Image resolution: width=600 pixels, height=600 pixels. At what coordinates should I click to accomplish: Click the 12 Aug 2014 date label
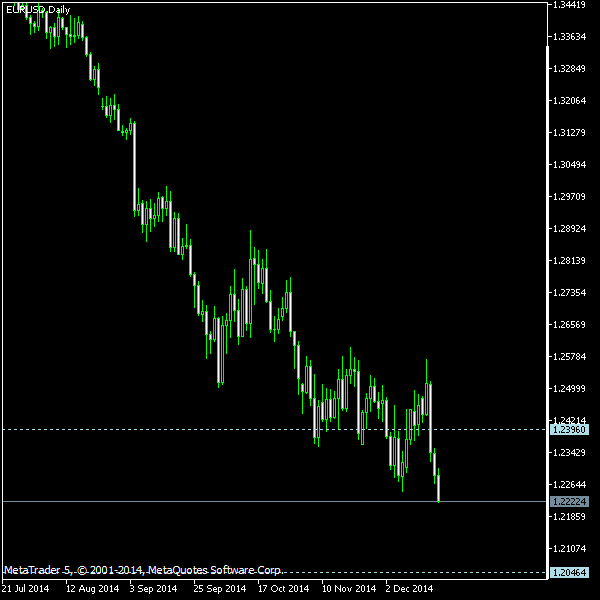coord(92,588)
